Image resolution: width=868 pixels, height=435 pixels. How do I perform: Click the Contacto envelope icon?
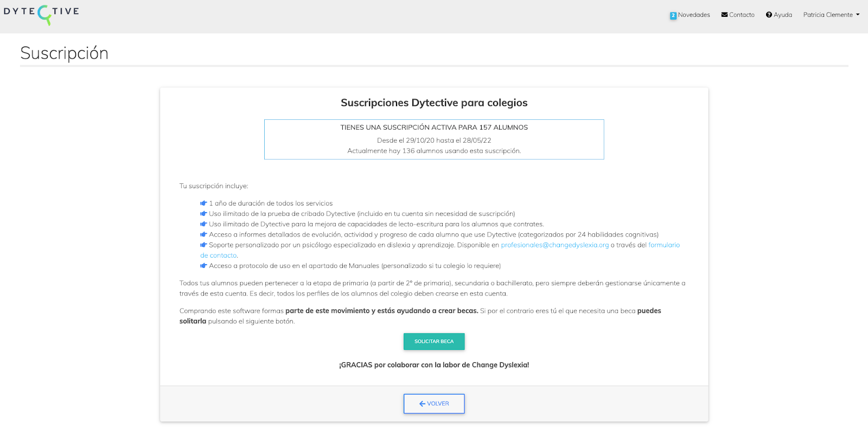click(x=724, y=15)
